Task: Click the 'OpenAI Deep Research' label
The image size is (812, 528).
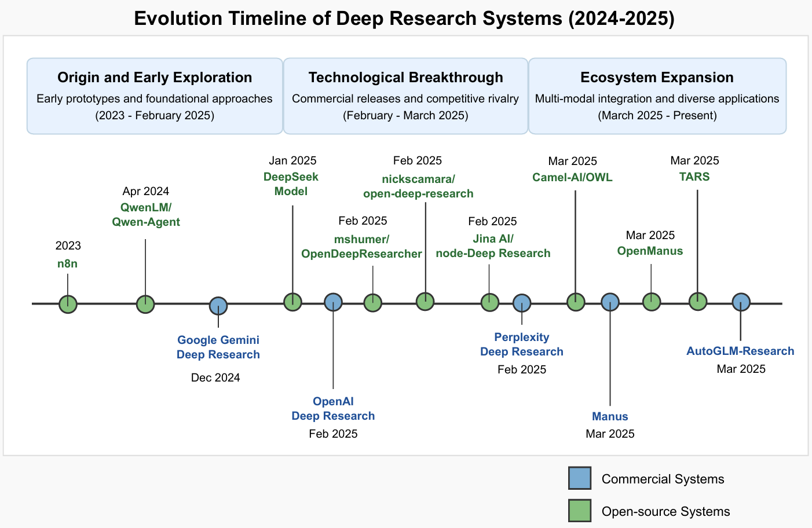Action: point(333,409)
